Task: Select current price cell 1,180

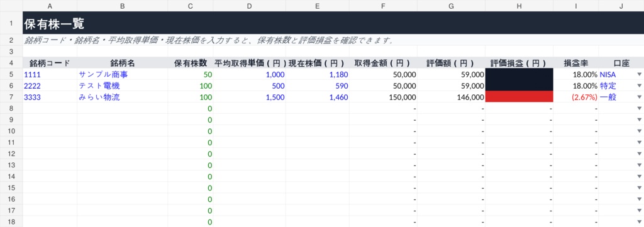Action: [x=318, y=74]
